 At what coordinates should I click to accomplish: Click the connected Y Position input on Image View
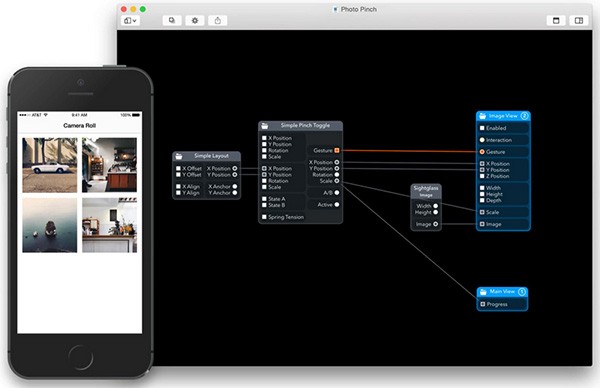coord(482,170)
